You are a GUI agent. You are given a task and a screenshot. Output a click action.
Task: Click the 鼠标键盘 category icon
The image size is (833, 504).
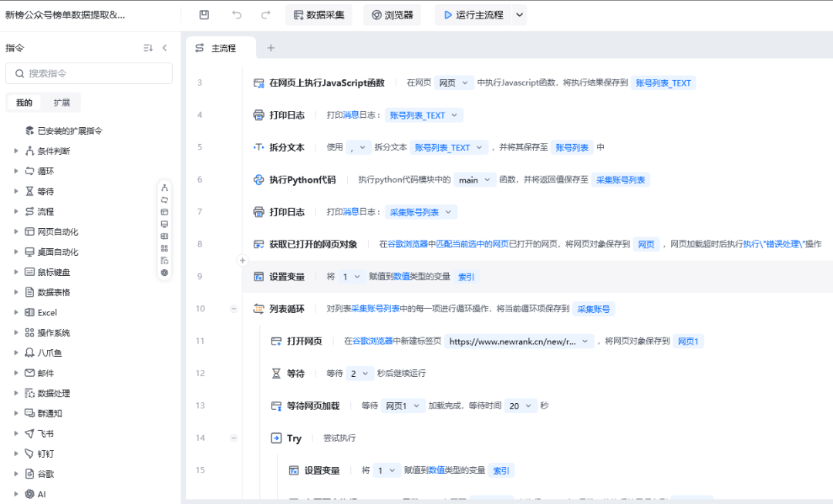click(x=30, y=271)
